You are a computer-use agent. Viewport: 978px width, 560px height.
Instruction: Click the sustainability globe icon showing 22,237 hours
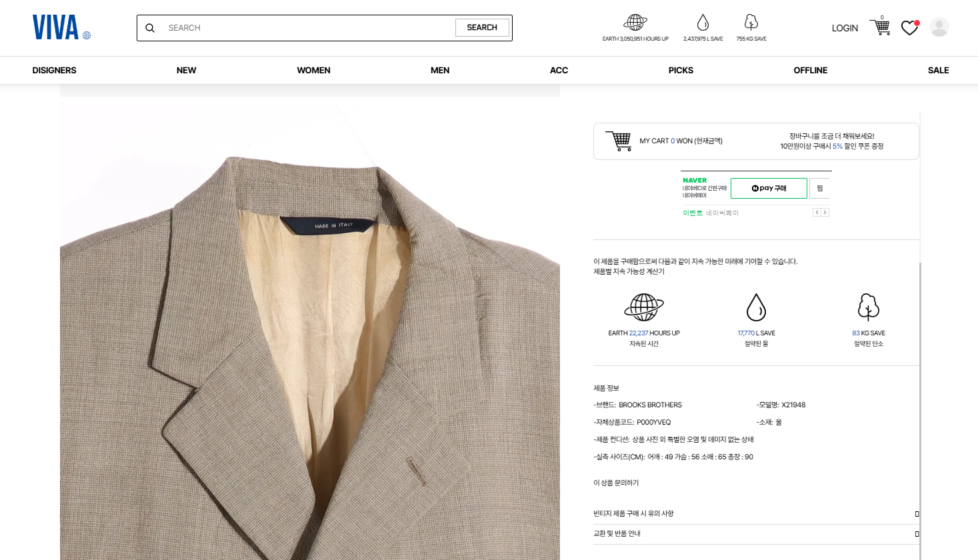tap(643, 307)
